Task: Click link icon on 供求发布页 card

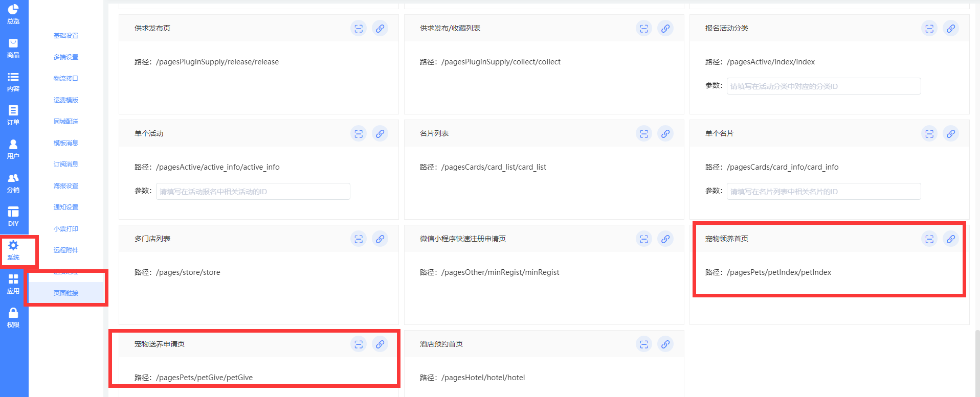Action: [380, 29]
